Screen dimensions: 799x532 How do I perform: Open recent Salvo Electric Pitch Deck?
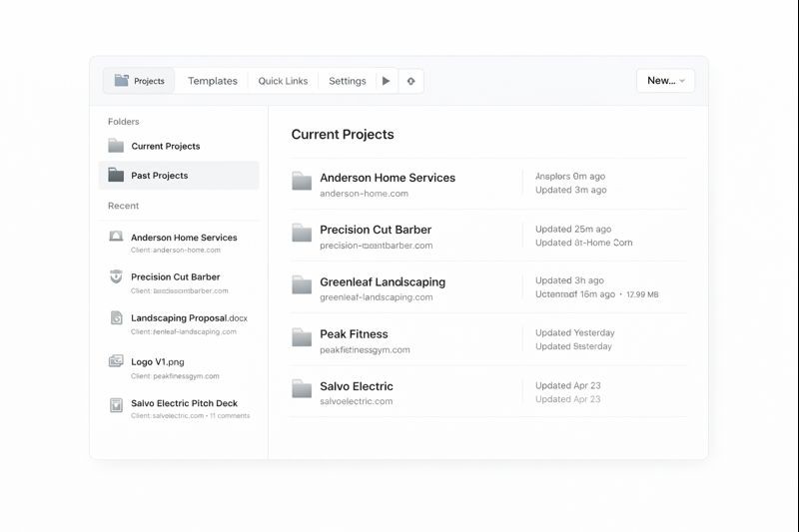[179, 408]
